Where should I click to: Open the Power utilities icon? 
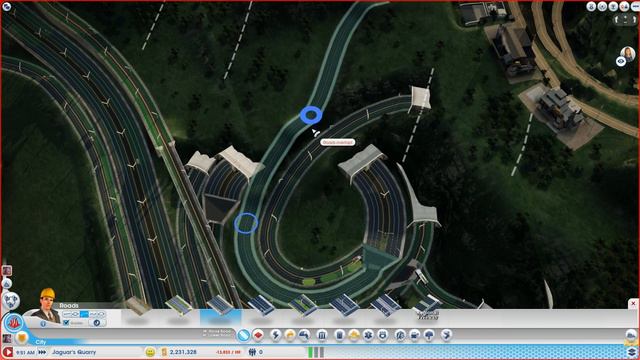276,336
